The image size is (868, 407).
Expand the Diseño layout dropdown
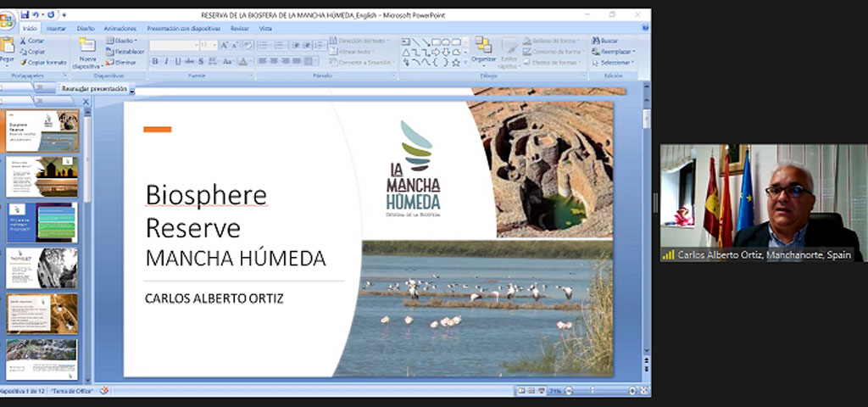tap(123, 40)
